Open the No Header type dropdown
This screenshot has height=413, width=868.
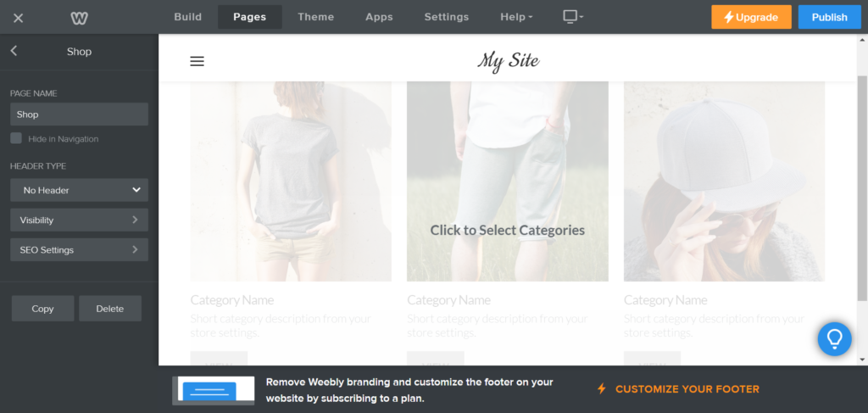[x=79, y=190]
